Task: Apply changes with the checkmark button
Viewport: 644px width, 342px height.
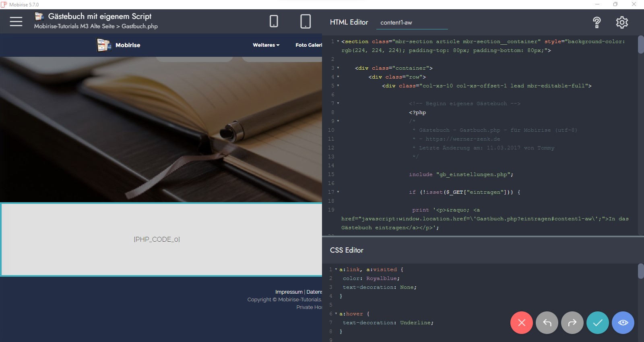Action: coord(598,323)
